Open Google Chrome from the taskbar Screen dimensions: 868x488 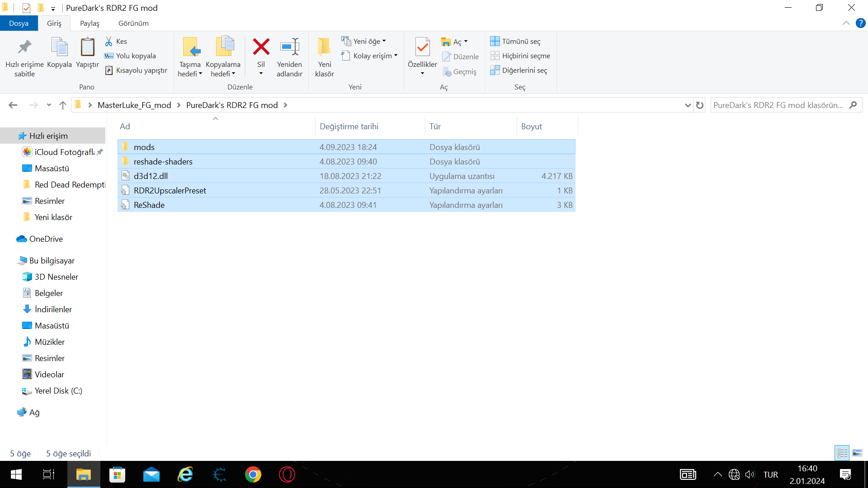click(x=253, y=474)
